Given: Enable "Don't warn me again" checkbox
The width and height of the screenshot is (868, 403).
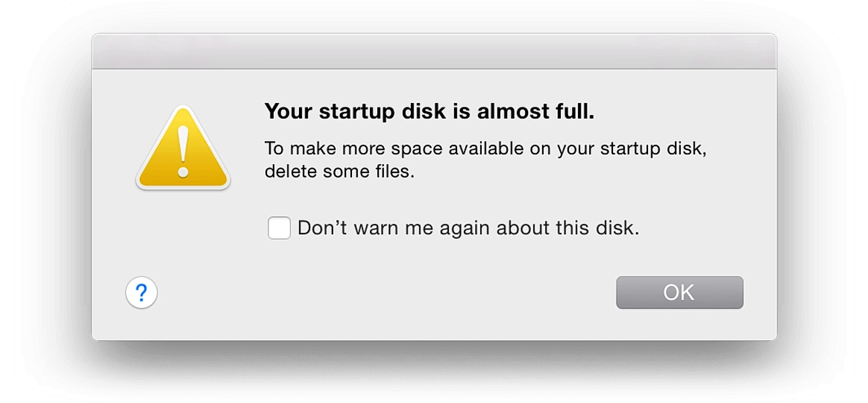Looking at the screenshot, I should tap(279, 228).
